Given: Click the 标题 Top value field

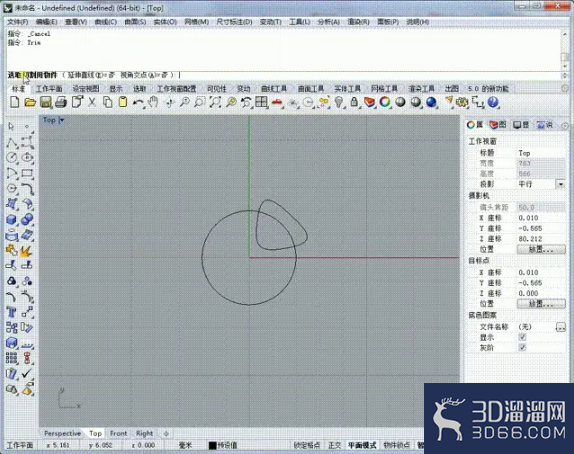Looking at the screenshot, I should pyautogui.click(x=541, y=153).
